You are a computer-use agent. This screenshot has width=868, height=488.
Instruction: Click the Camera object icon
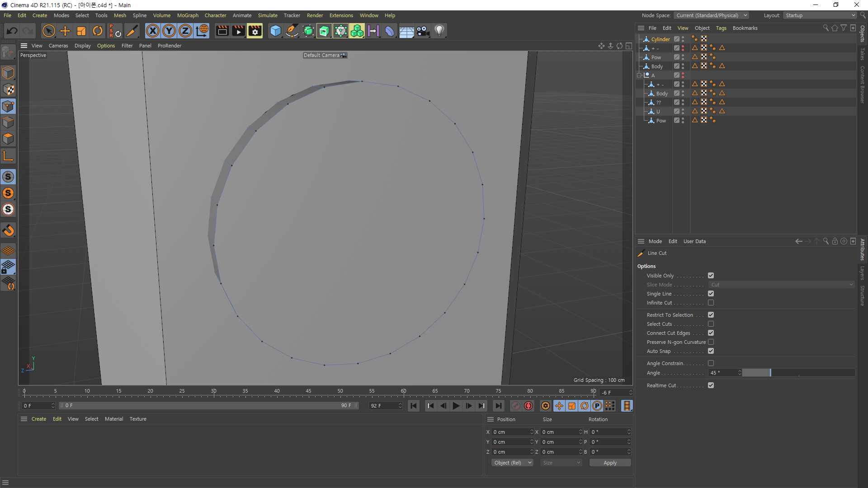coord(423,31)
